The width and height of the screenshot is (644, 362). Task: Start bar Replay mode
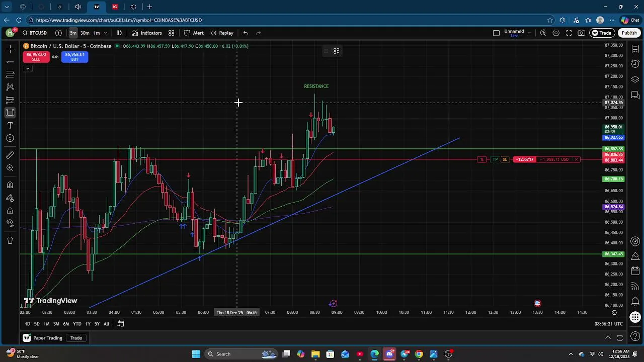pos(222,33)
